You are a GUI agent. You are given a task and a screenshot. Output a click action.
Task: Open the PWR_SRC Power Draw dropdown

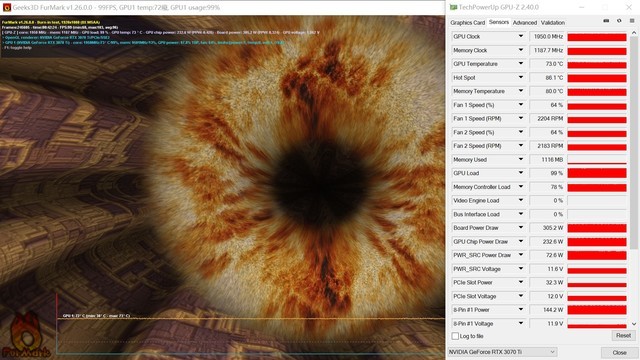coord(521,255)
